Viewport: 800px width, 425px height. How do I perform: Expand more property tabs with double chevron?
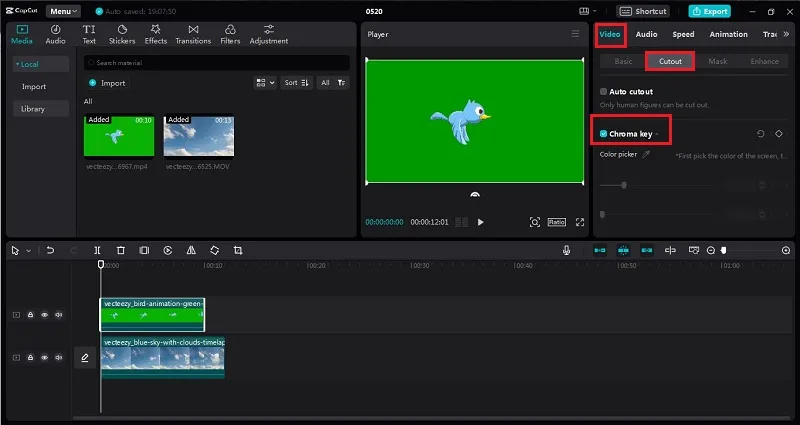tap(786, 34)
